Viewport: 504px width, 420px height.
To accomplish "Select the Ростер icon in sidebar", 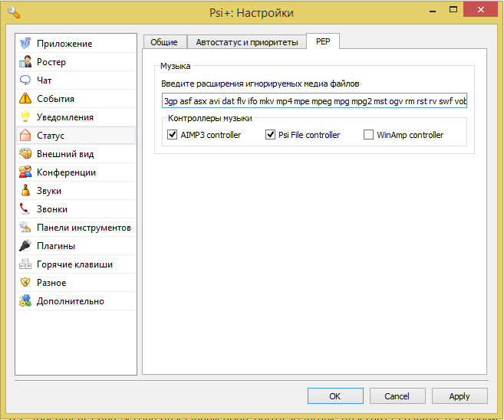I will click(x=25, y=62).
